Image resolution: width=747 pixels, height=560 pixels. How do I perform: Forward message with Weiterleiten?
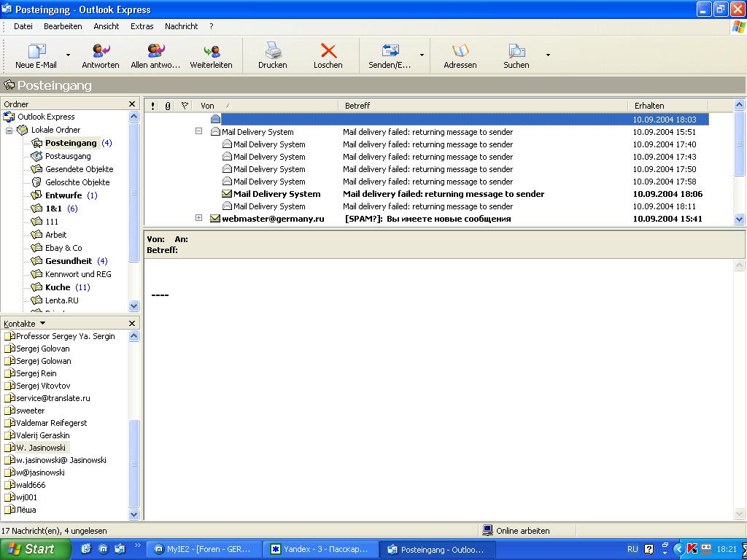[x=211, y=55]
